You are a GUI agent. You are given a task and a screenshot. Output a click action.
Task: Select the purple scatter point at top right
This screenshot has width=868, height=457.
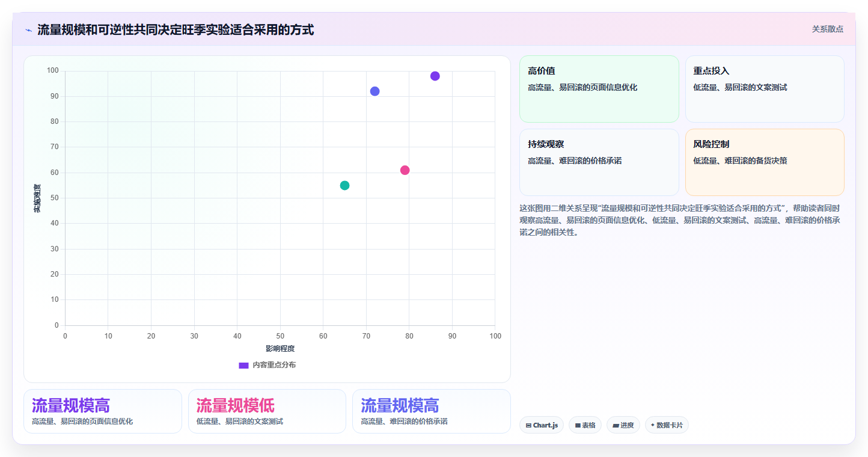click(x=435, y=76)
